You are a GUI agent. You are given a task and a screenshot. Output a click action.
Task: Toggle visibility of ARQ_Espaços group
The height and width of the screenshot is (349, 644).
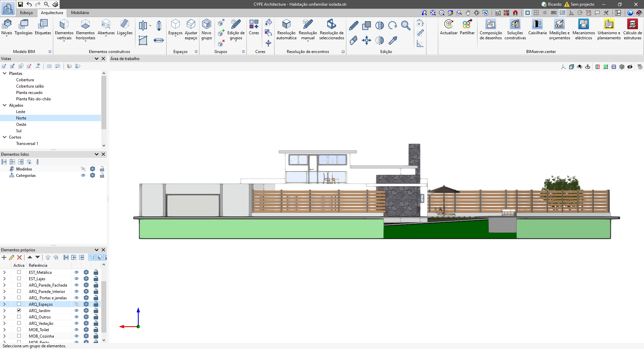(x=77, y=304)
